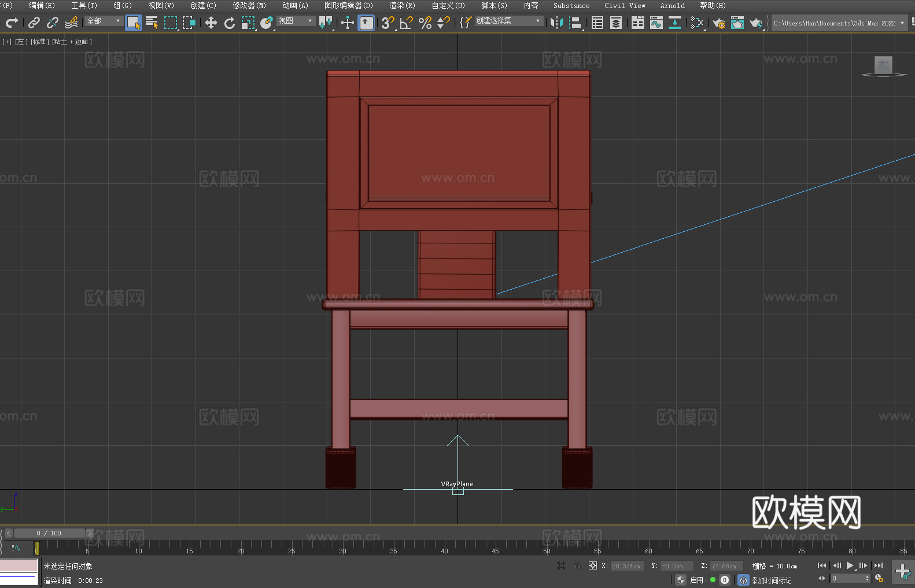Viewport: 915px width, 588px height.
Task: Open Render Setup teapot-gear icon
Action: pyautogui.click(x=719, y=23)
